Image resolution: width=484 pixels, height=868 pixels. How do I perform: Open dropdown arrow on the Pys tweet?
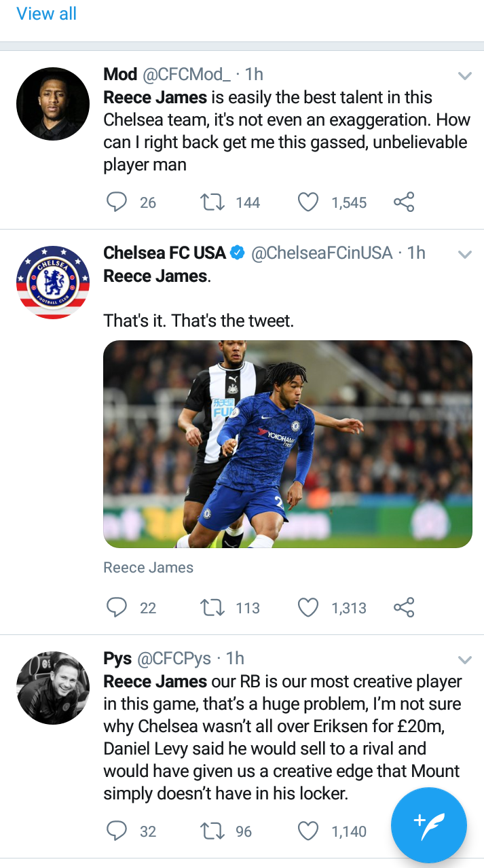[465, 659]
